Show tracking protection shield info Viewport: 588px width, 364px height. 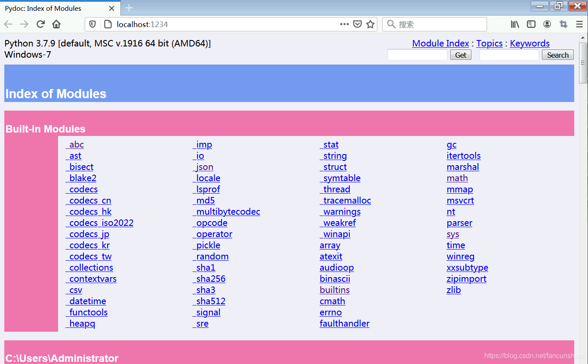[x=92, y=25]
